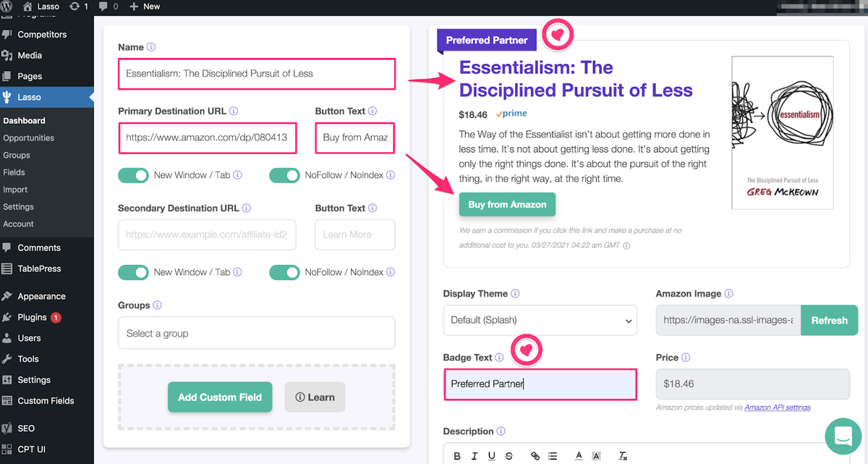The height and width of the screenshot is (464, 868).
Task: Click the Add Custom Field button
Action: [220, 397]
